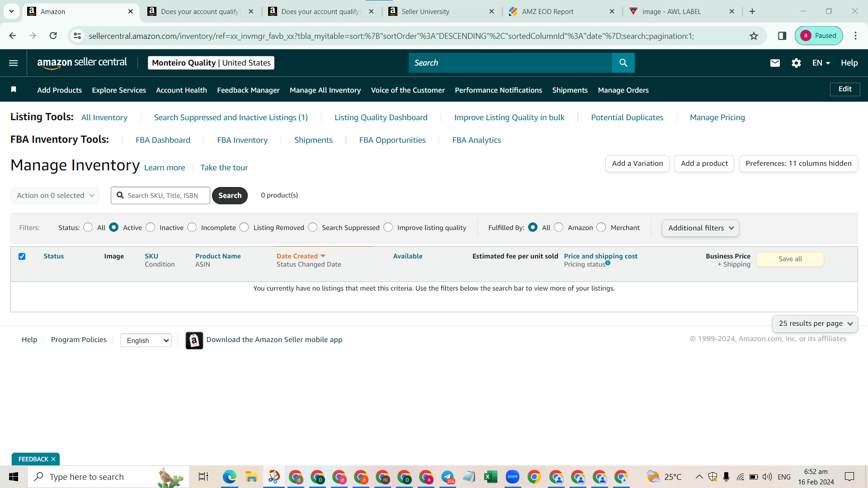Open Excel from taskbar
This screenshot has width=868, height=488.
click(491, 477)
